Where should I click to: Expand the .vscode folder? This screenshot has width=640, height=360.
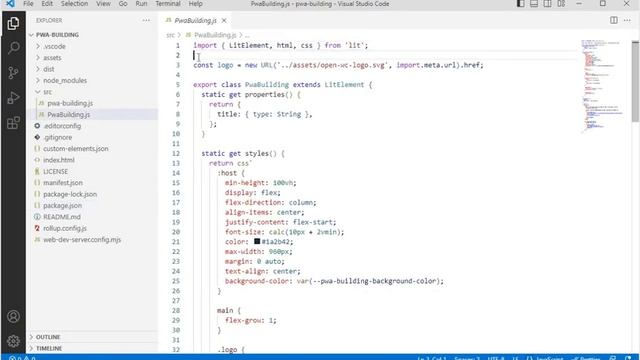tap(54, 47)
